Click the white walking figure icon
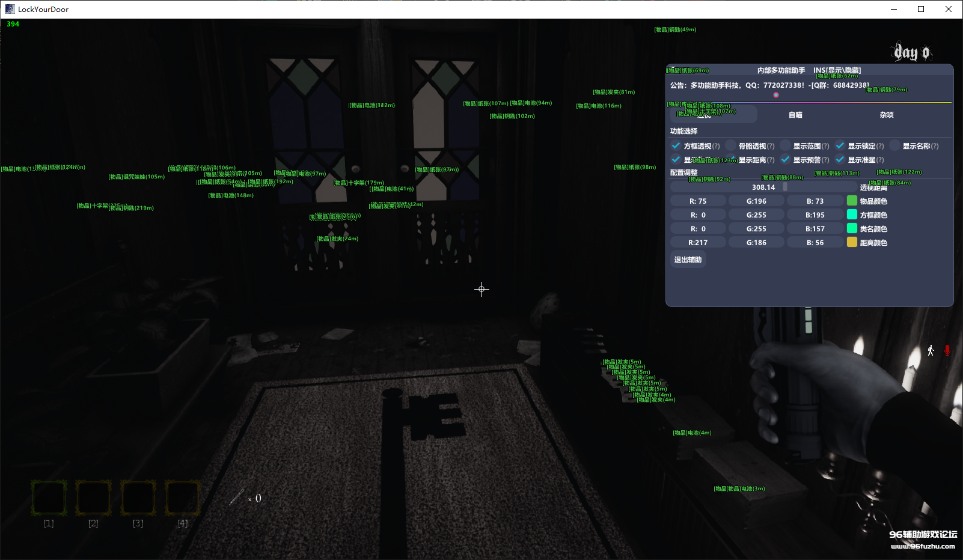This screenshot has height=560, width=963. coord(931,350)
